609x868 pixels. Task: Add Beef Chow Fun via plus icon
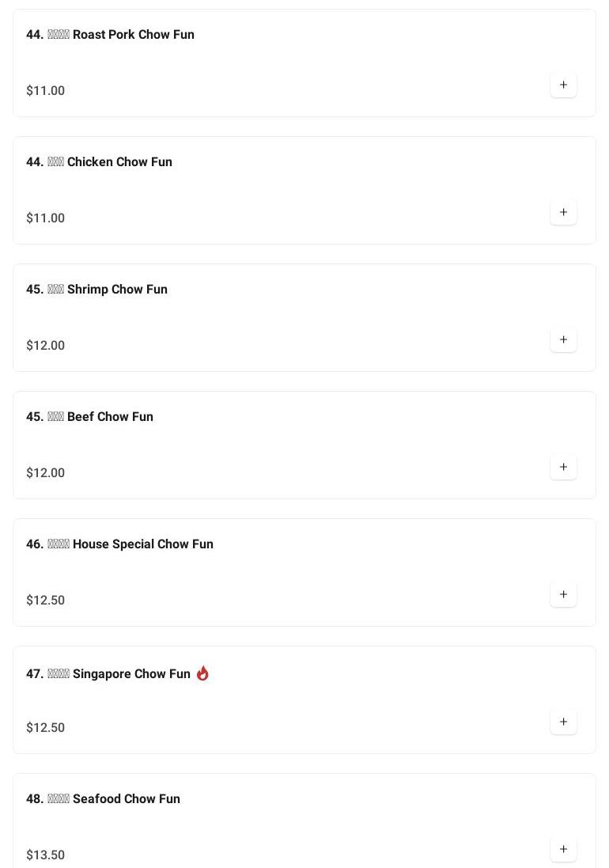(563, 467)
